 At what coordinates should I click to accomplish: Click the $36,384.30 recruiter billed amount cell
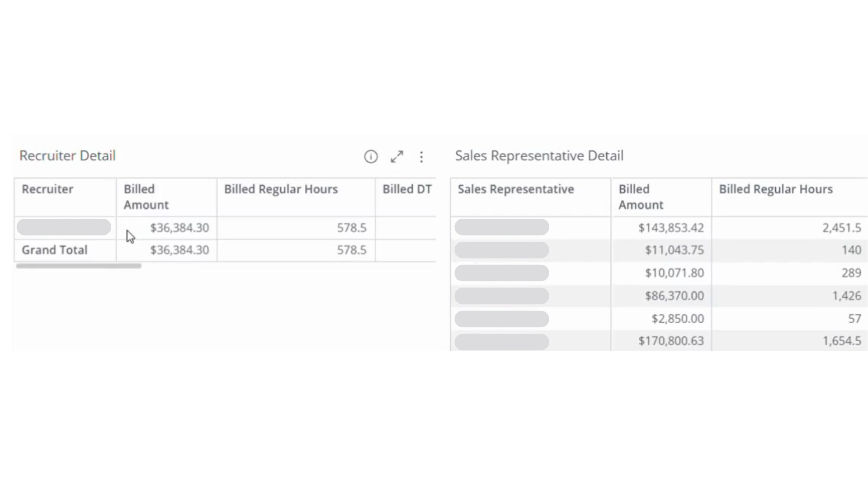click(x=179, y=228)
